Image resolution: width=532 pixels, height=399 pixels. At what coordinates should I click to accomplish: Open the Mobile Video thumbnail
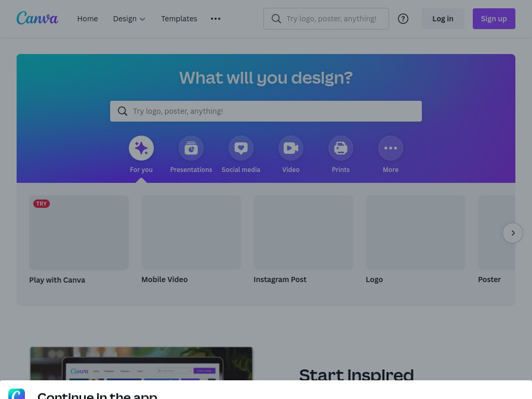(x=191, y=232)
